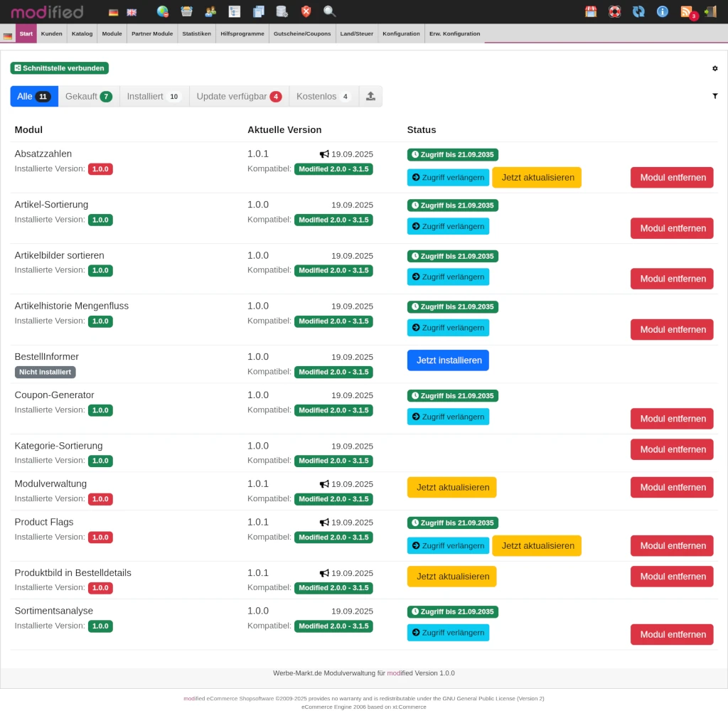Remove the Artikel-Sortierung module
Viewport: 728px width, 728px height.
point(672,228)
